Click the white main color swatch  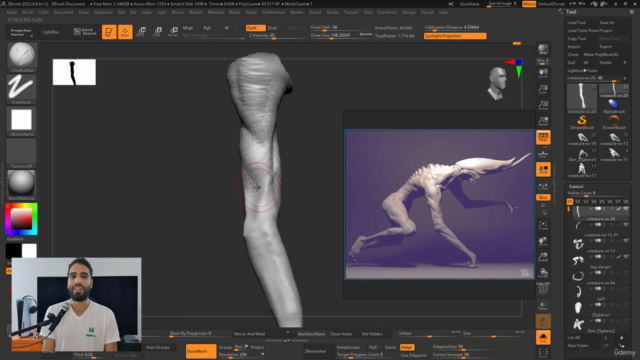(x=29, y=251)
